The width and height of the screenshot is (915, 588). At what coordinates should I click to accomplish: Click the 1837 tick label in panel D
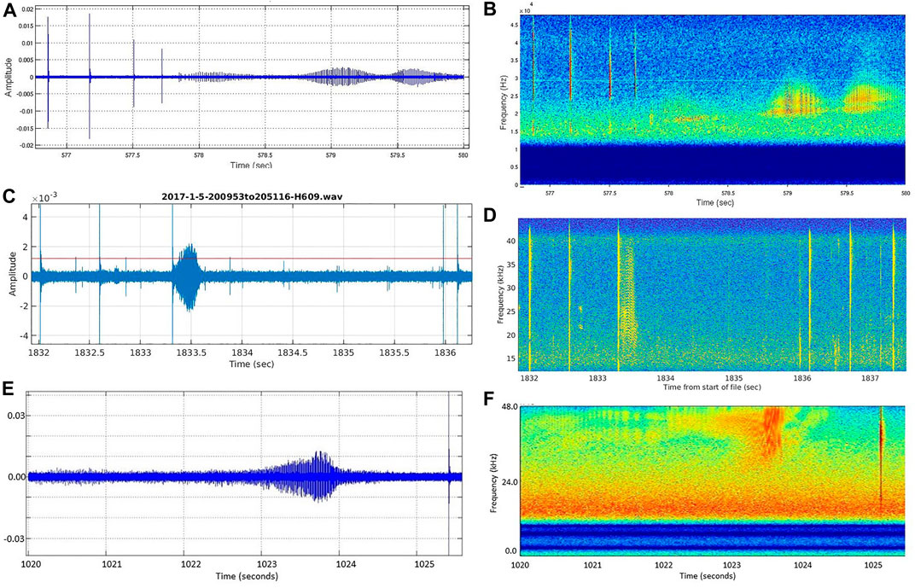[x=870, y=378]
